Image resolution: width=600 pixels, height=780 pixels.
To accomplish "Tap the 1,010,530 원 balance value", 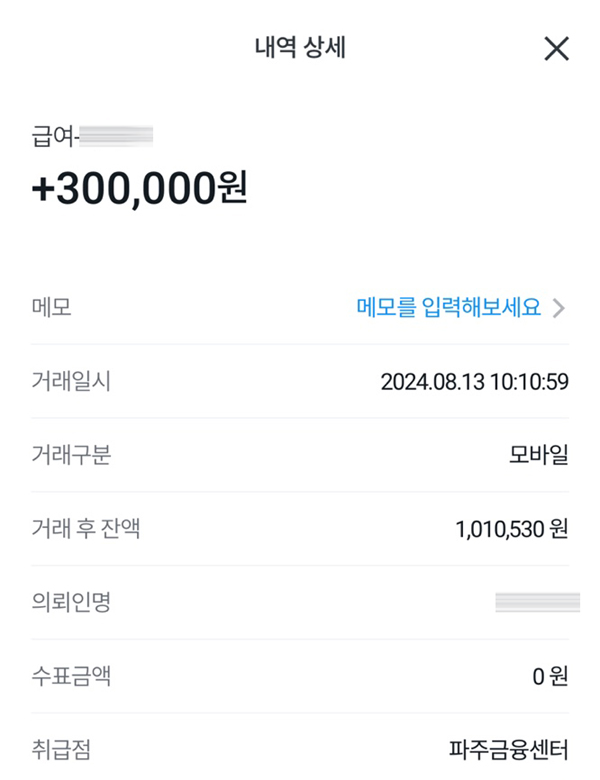I will 511,529.
